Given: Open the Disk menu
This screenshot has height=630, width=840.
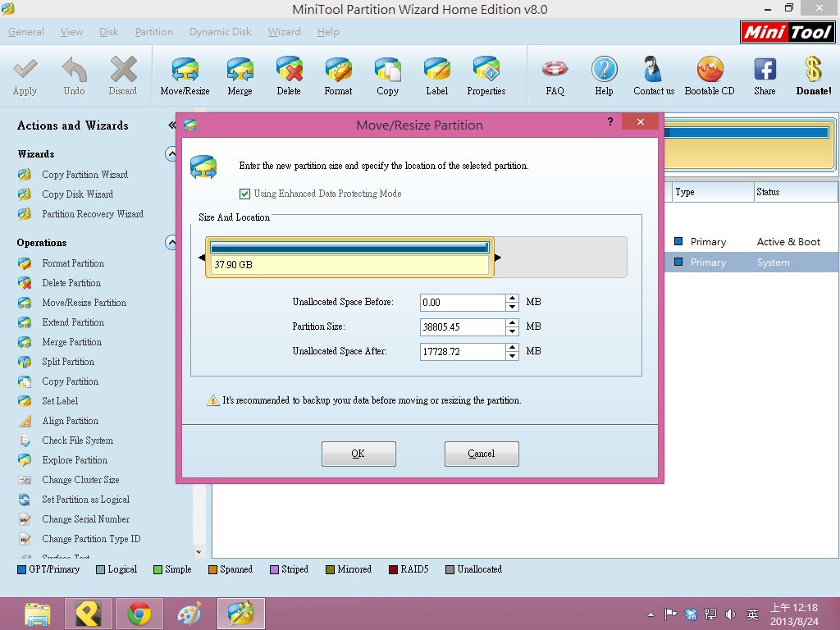Looking at the screenshot, I should click(x=109, y=32).
